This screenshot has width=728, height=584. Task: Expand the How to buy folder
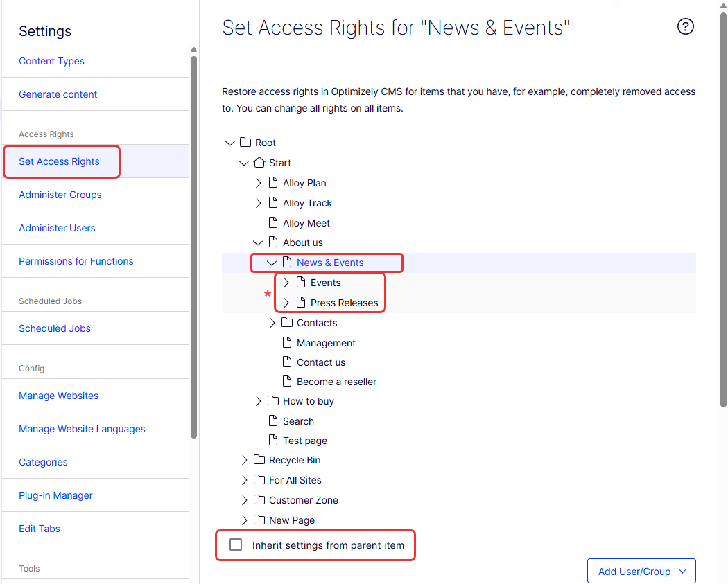[x=258, y=401]
